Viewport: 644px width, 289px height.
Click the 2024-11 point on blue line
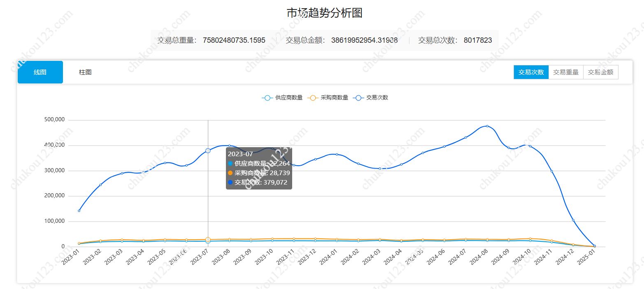552,171
